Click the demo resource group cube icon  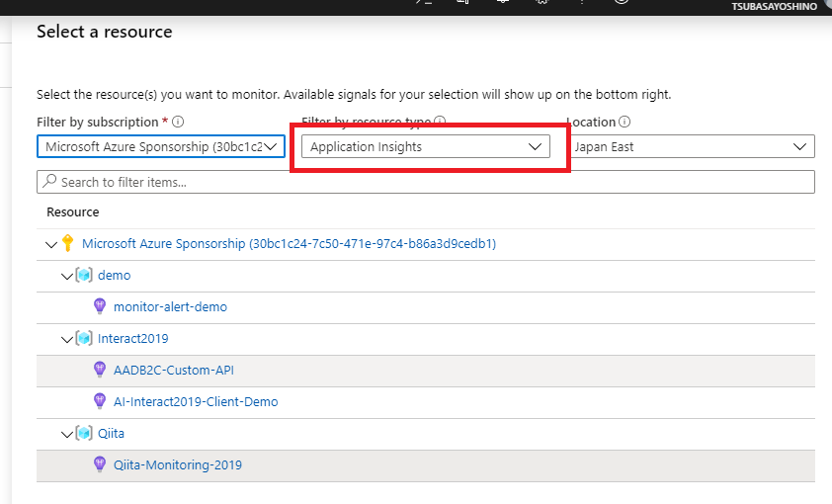(84, 275)
